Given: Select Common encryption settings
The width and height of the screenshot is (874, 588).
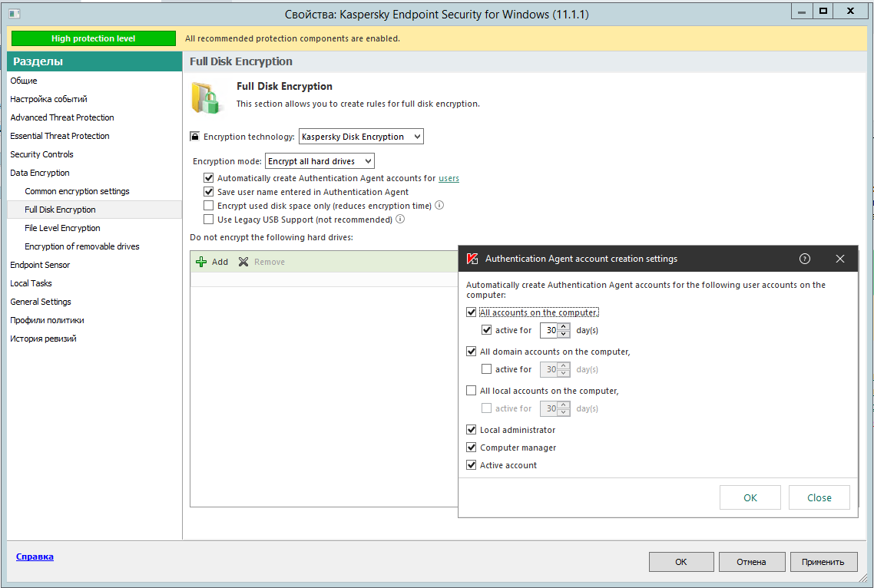Looking at the screenshot, I should (x=77, y=191).
